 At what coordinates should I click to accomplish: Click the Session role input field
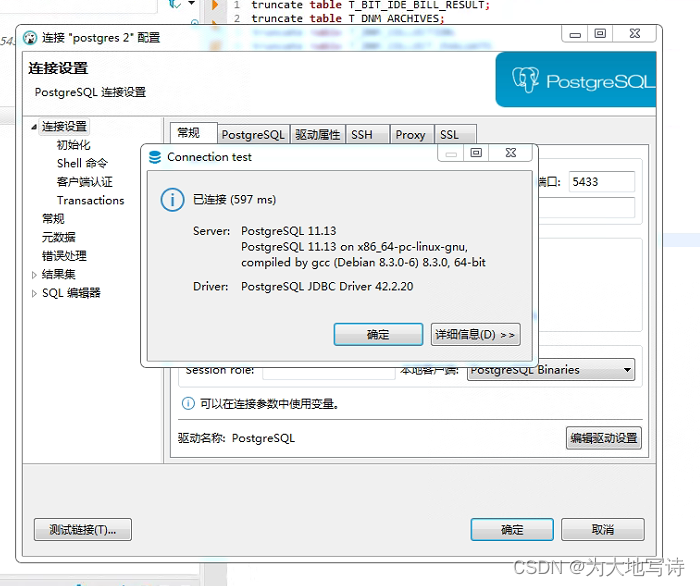[329, 371]
